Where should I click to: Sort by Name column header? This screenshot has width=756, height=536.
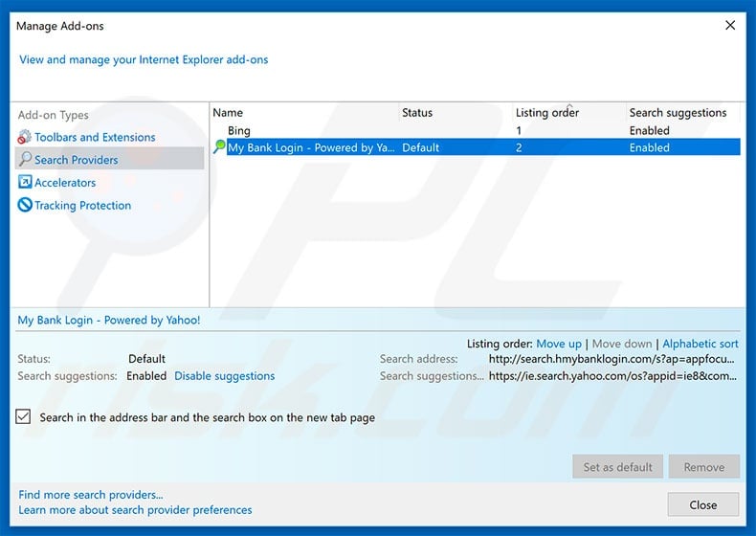point(304,112)
